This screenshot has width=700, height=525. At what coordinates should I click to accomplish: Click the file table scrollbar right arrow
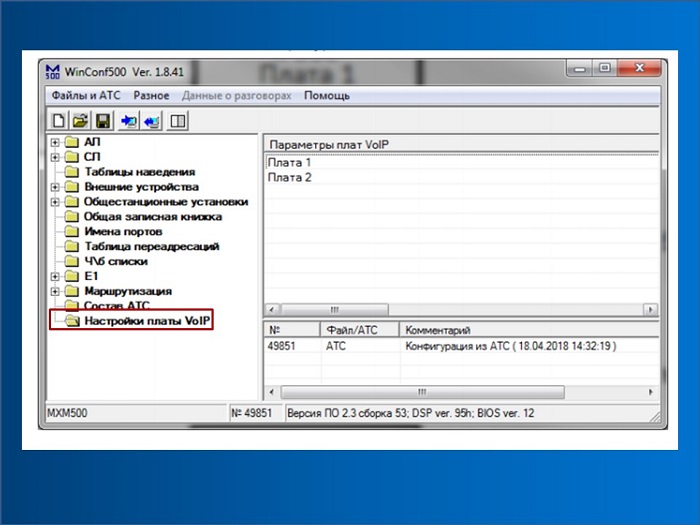pyautogui.click(x=650, y=392)
